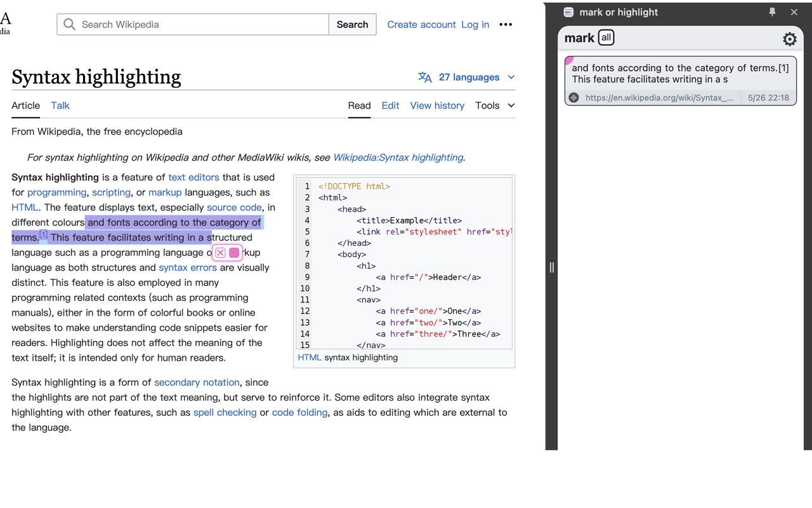
Task: Close the mark or highlight side panel
Action: [794, 12]
